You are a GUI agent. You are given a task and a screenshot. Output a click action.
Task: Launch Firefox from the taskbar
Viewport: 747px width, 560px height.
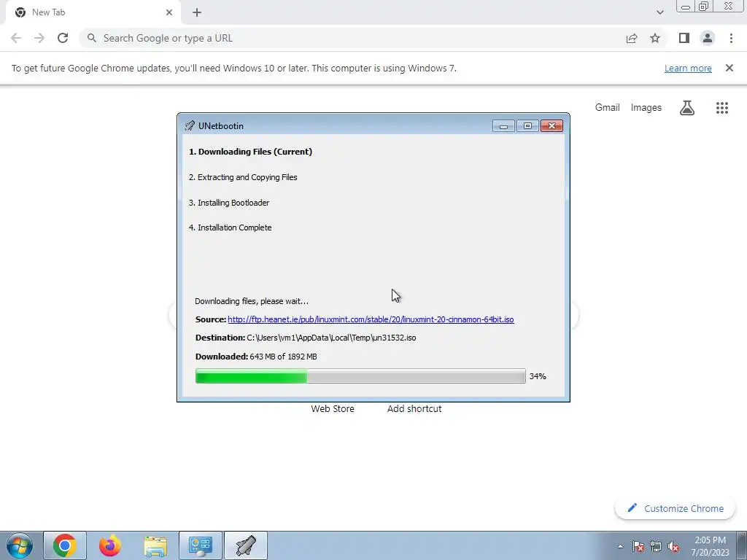[x=110, y=545]
